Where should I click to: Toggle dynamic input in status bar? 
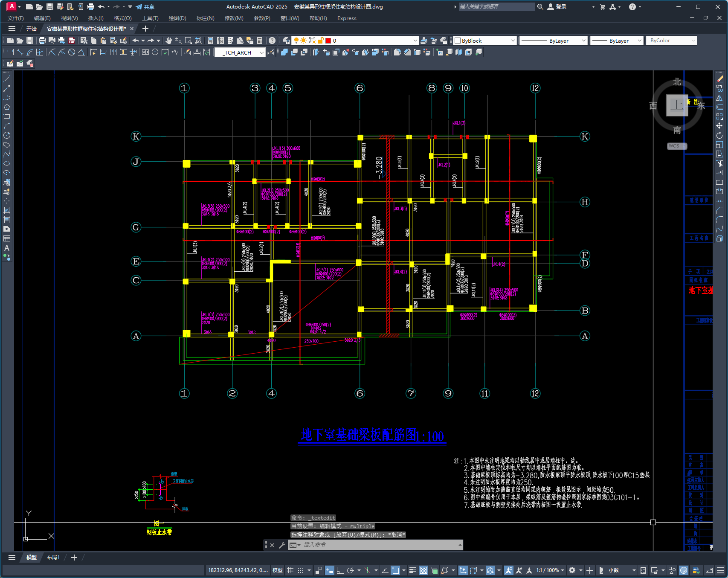point(329,570)
